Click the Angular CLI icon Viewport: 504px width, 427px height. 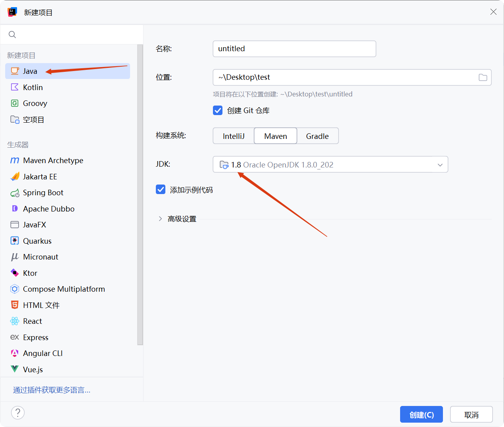click(x=15, y=353)
